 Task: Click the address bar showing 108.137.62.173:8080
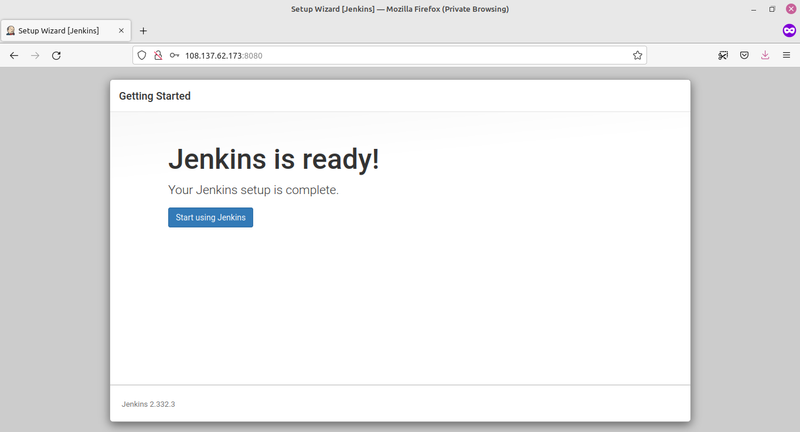389,56
